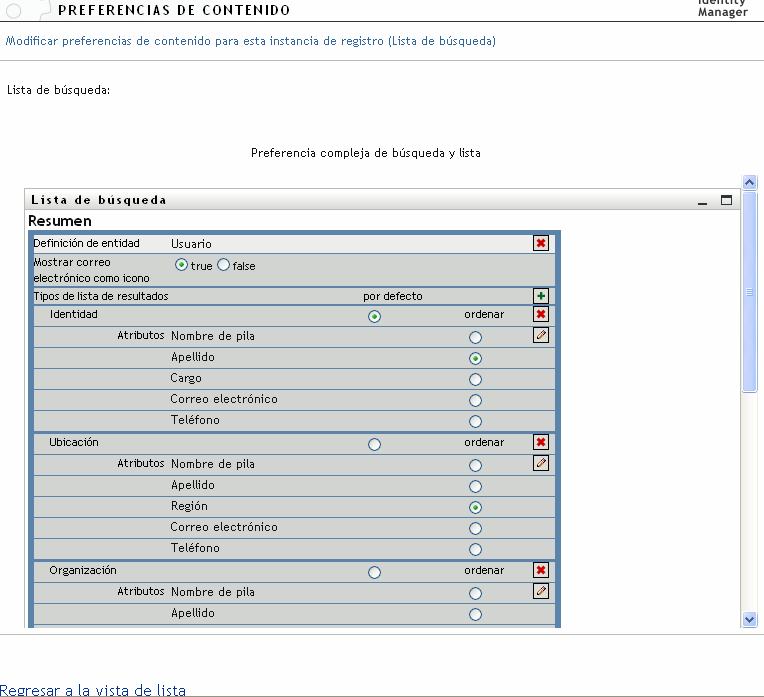
Task: Delete the Usuario entity definition
Action: click(x=541, y=243)
